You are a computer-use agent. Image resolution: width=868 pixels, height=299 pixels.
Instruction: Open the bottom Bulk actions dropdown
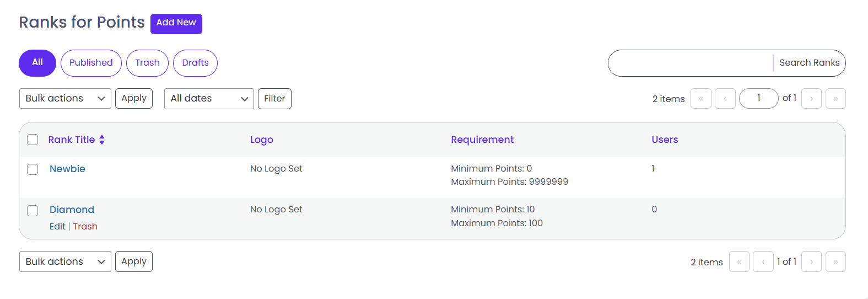(65, 261)
